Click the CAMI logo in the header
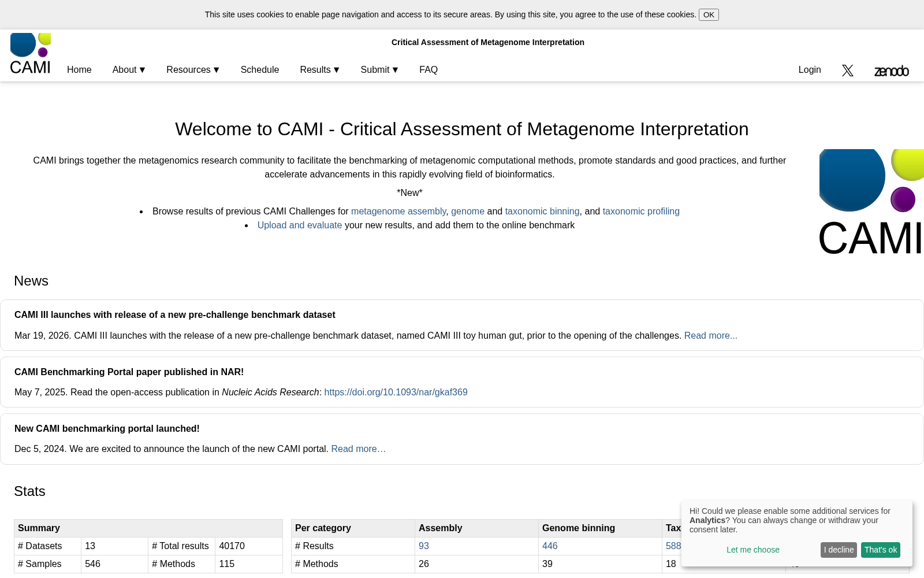 tap(31, 54)
